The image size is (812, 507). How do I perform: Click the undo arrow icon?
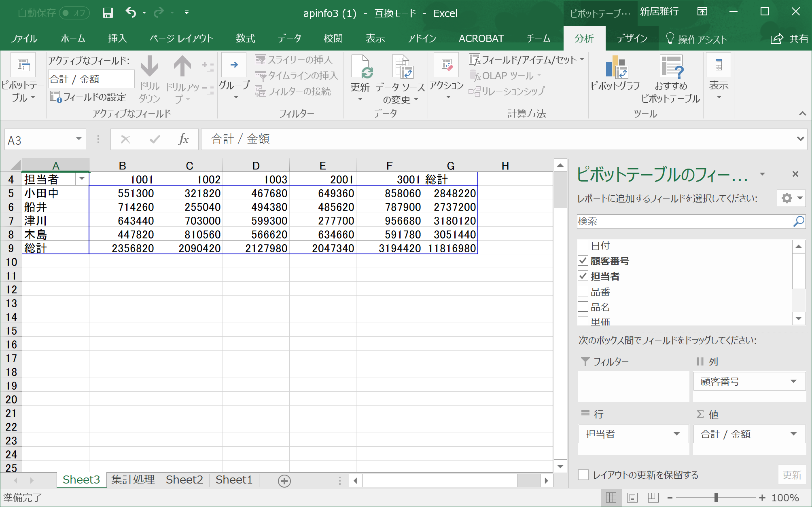click(131, 13)
